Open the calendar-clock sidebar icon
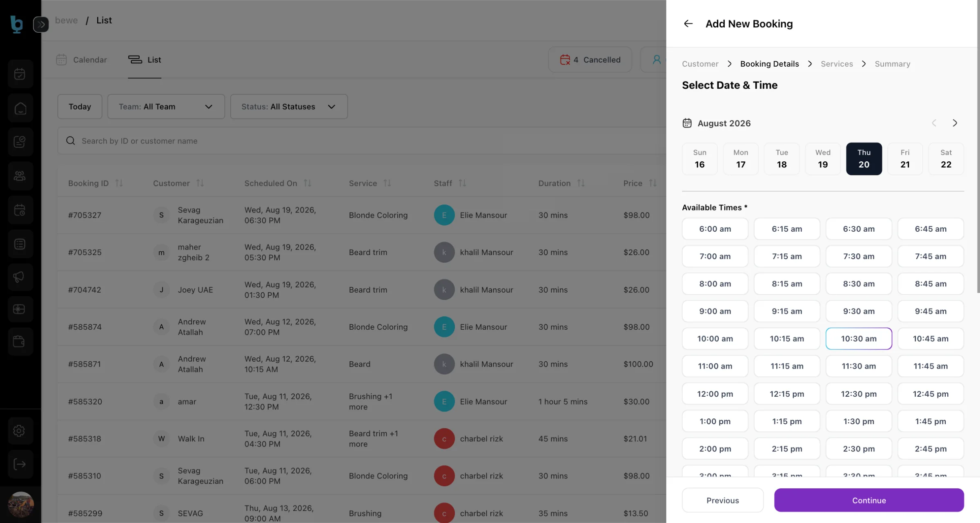The image size is (980, 523). (x=20, y=210)
